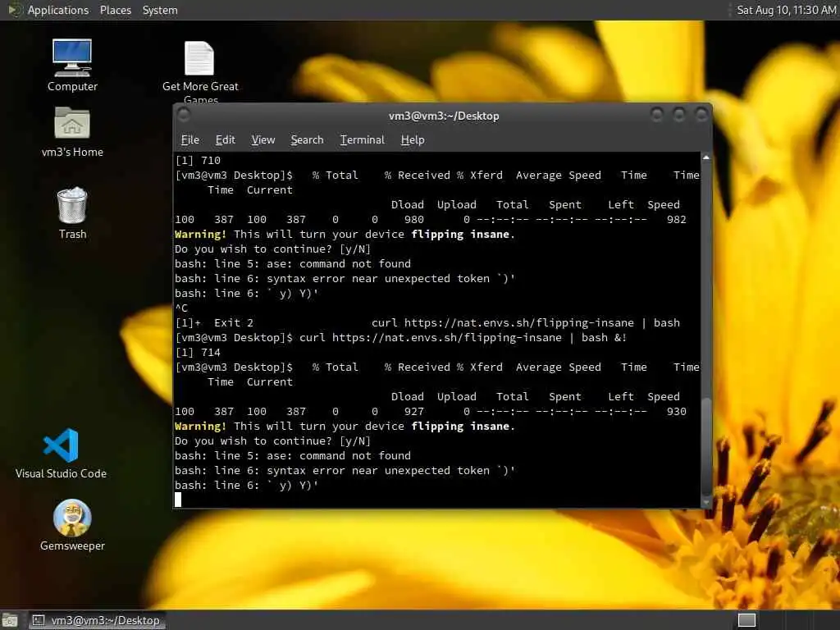This screenshot has height=630, width=840.
Task: Click the terminal title bar text vm3@vm3:~/Desktop
Action: click(x=444, y=116)
